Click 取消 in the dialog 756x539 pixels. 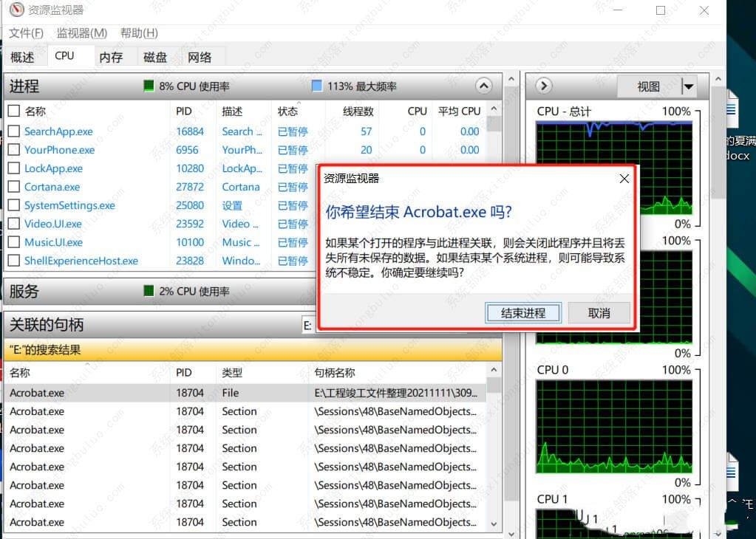point(599,313)
